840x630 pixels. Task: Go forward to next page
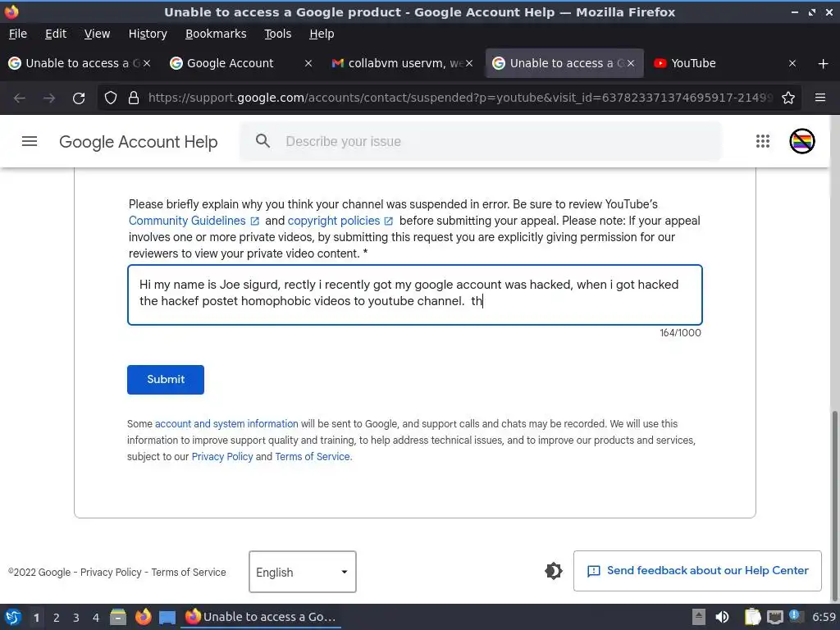tap(49, 98)
